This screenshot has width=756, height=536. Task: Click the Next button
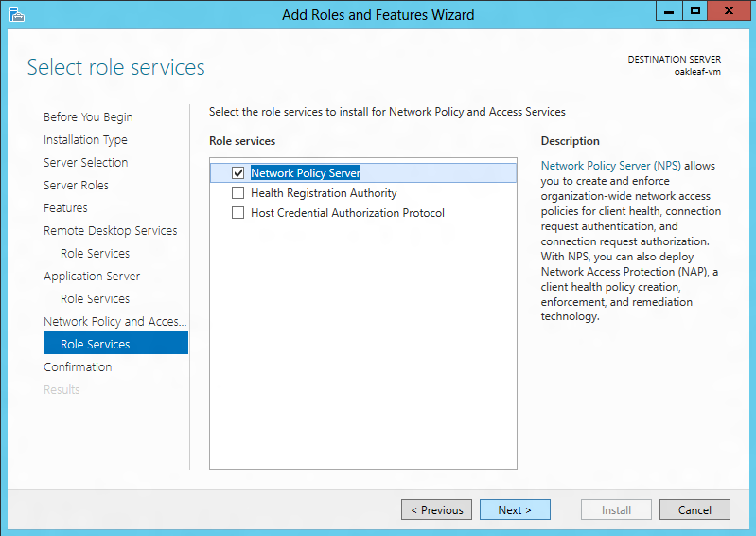pos(515,509)
